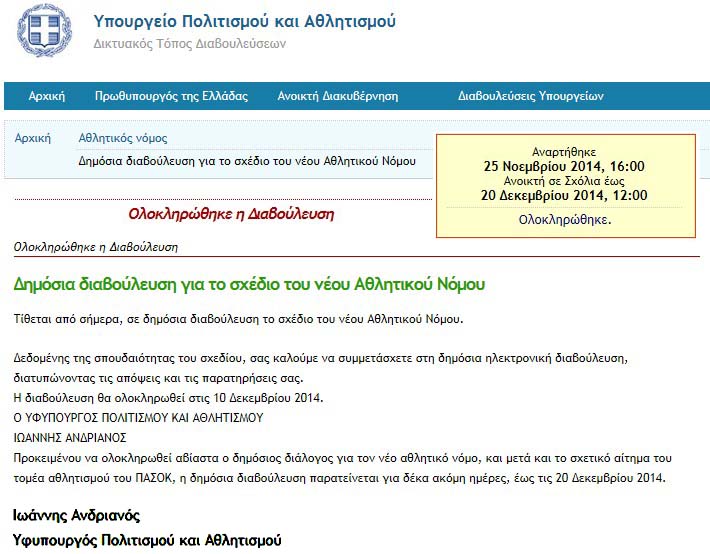Select Αρχική in the blue navigation bar
This screenshot has width=710, height=554.
[47, 96]
